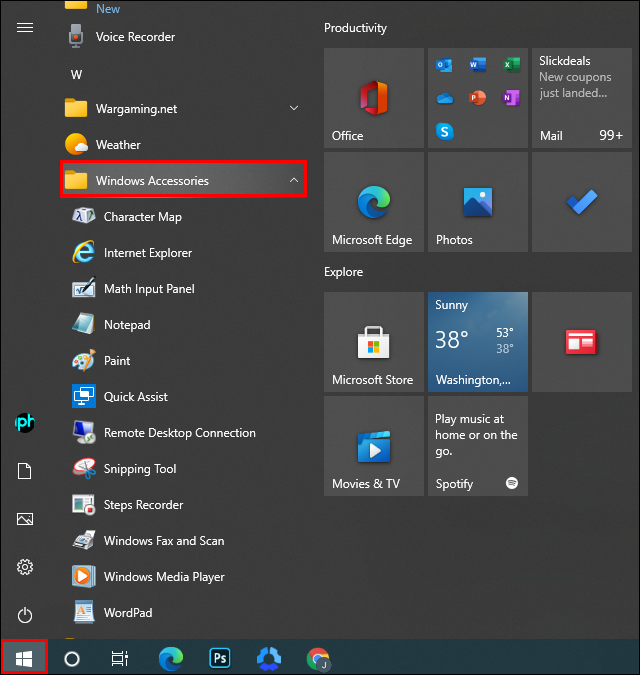
Task: Jump to apps using the W letter heading
Action: click(x=76, y=75)
